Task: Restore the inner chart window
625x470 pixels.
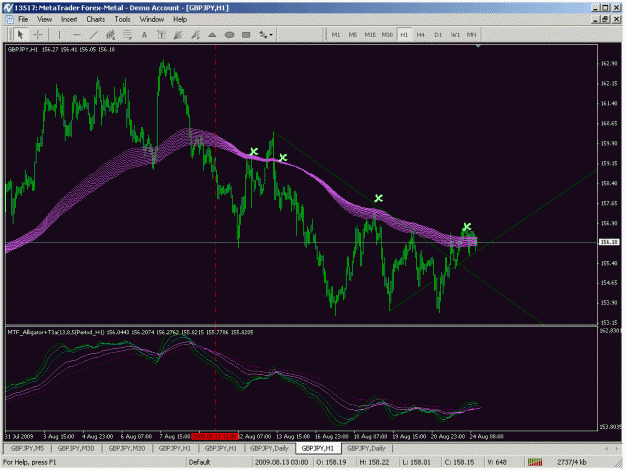Action: [606, 19]
